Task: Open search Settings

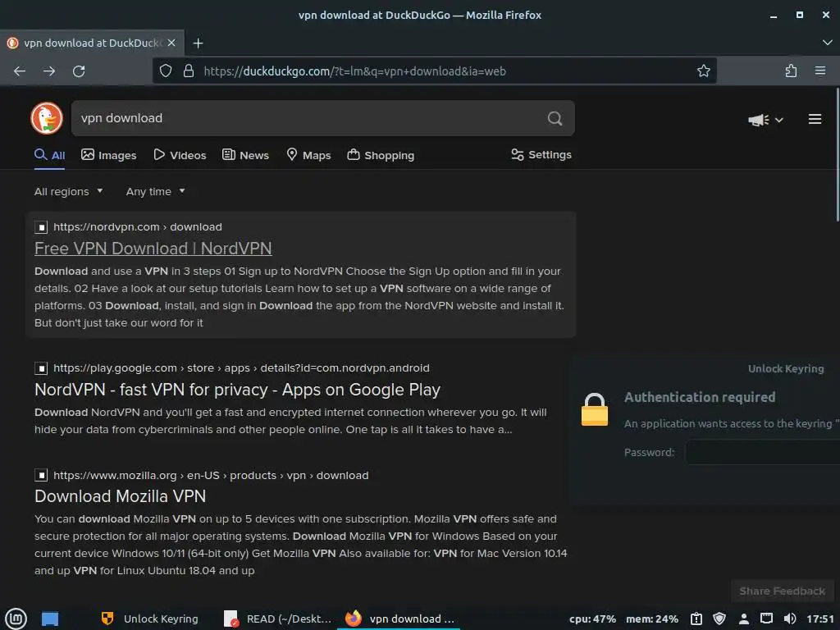Action: (x=541, y=155)
